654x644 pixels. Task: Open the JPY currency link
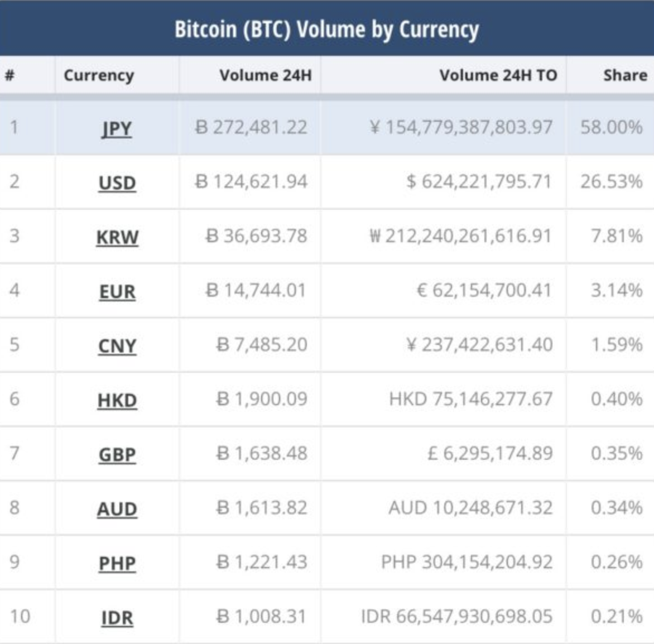click(x=117, y=128)
